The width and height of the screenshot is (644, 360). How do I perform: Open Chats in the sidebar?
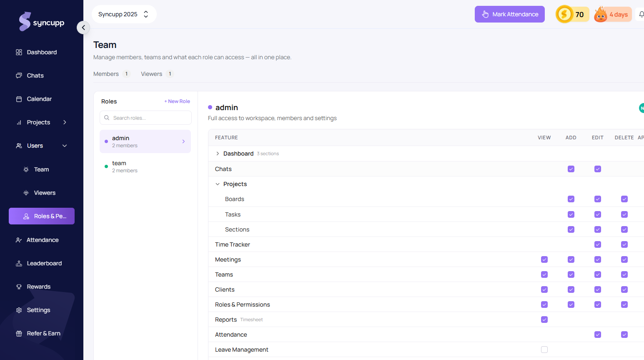[x=35, y=76]
